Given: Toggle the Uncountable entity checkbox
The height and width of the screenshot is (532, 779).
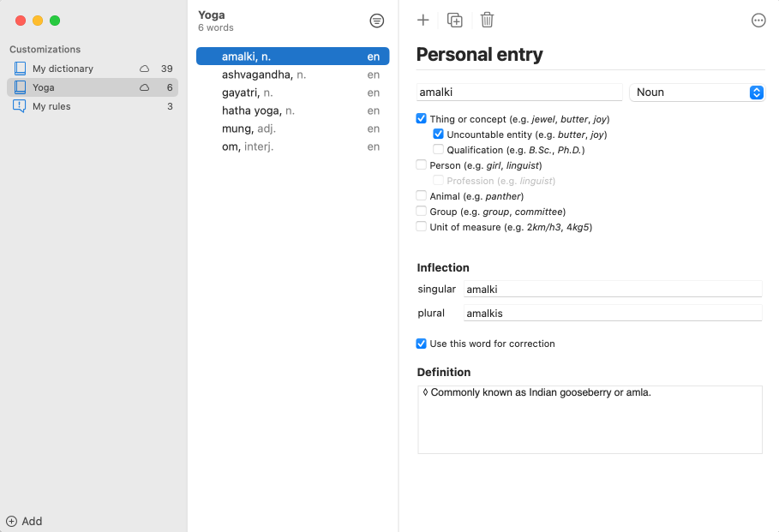Looking at the screenshot, I should [439, 134].
